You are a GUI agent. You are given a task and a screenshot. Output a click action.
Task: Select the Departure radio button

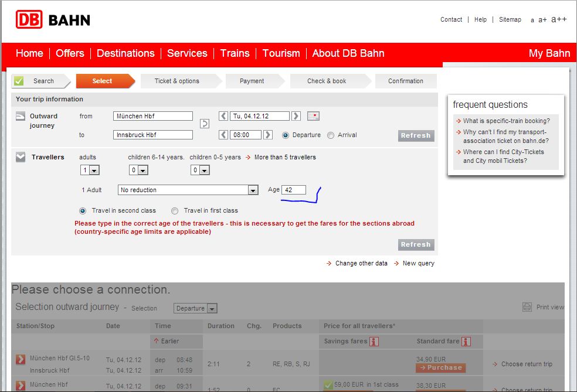[x=285, y=135]
